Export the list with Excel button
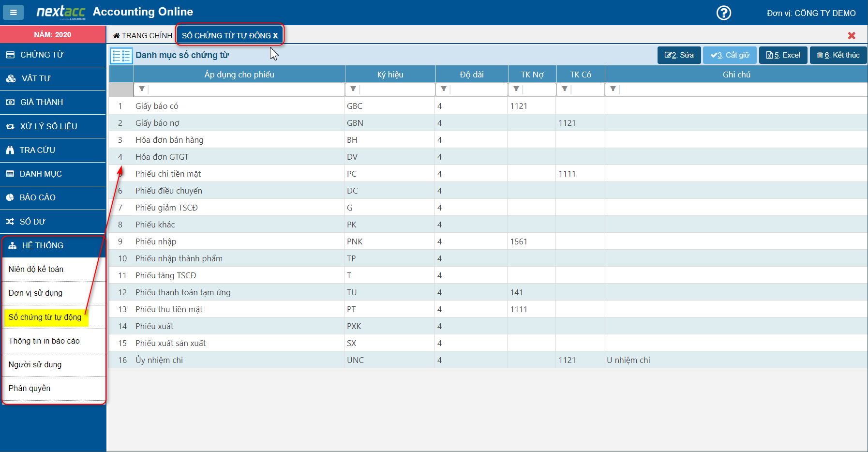 point(783,55)
